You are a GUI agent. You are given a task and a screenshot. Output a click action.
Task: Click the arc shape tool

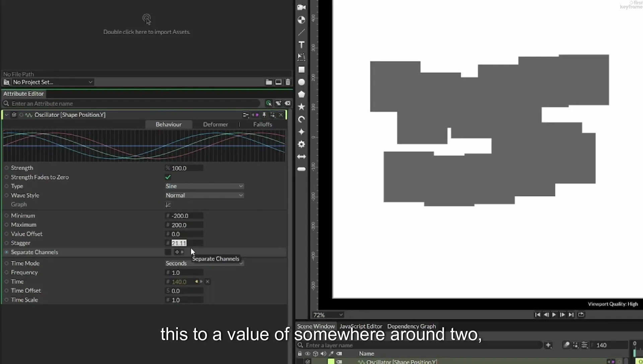coord(301,119)
